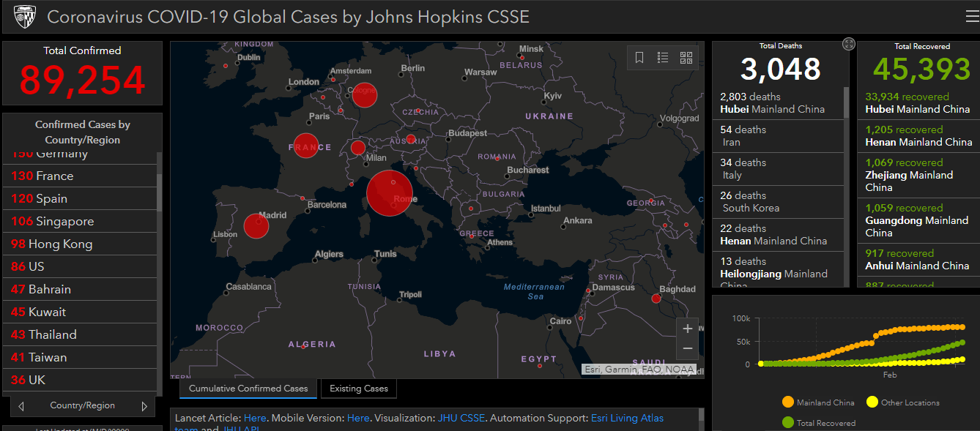Open the map bookmarks icon
The image size is (980, 431).
click(x=639, y=58)
